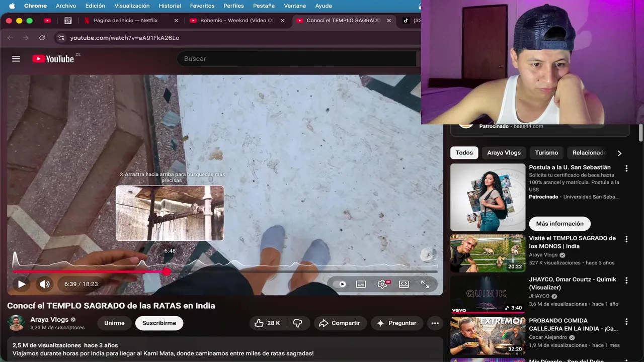Click the Más información ad button
Image resolution: width=644 pixels, height=362 pixels.
pos(559,224)
